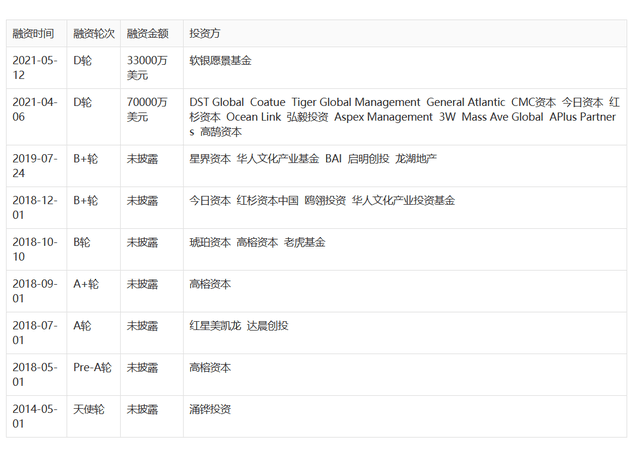Select the date cell 2018-05-01

pyautogui.click(x=35, y=375)
